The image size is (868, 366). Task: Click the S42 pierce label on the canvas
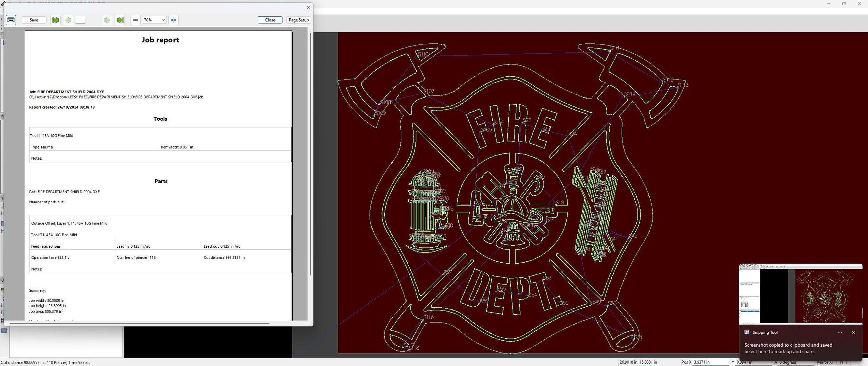click(633, 236)
